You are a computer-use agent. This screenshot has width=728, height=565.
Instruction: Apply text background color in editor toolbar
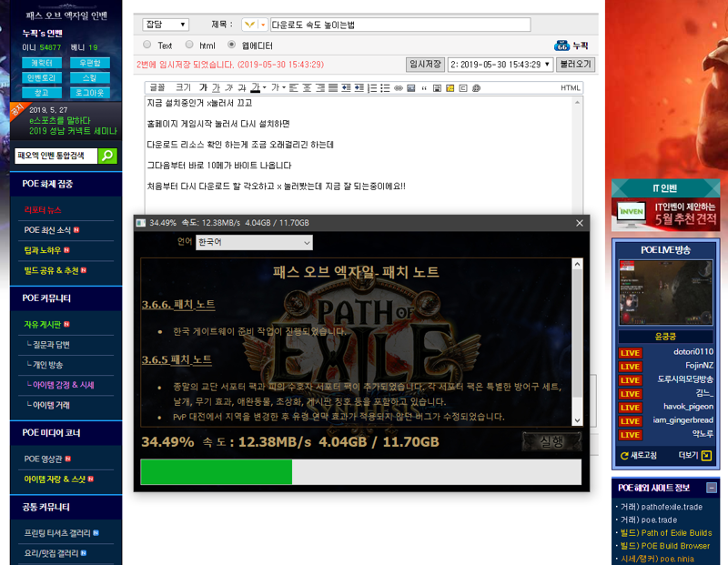pyautogui.click(x=275, y=87)
